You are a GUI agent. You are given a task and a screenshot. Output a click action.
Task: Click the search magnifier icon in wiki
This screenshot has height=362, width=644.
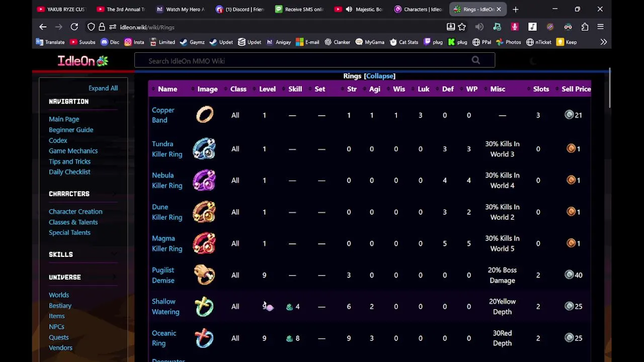tap(475, 61)
